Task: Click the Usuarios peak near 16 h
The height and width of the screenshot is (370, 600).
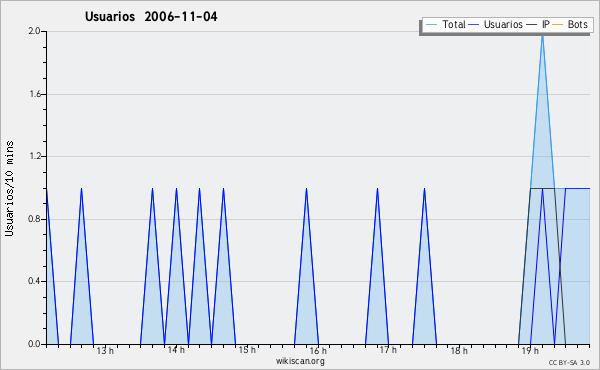Action: pyautogui.click(x=306, y=188)
